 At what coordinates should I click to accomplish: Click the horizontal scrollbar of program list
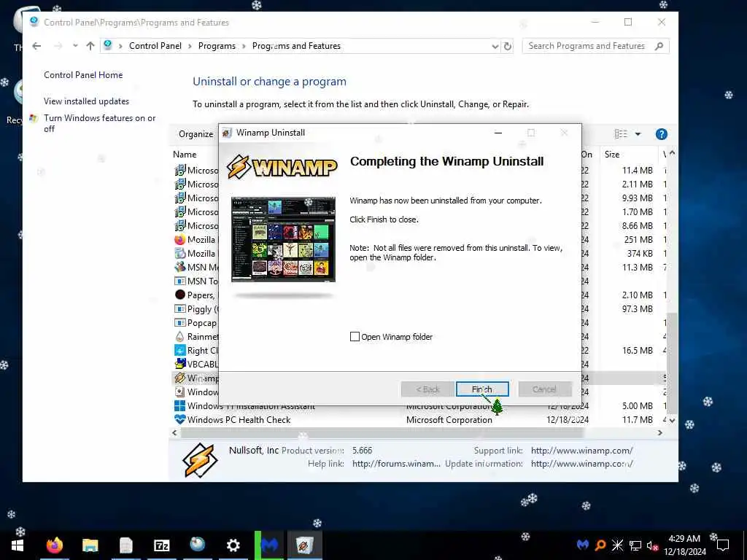[382, 433]
